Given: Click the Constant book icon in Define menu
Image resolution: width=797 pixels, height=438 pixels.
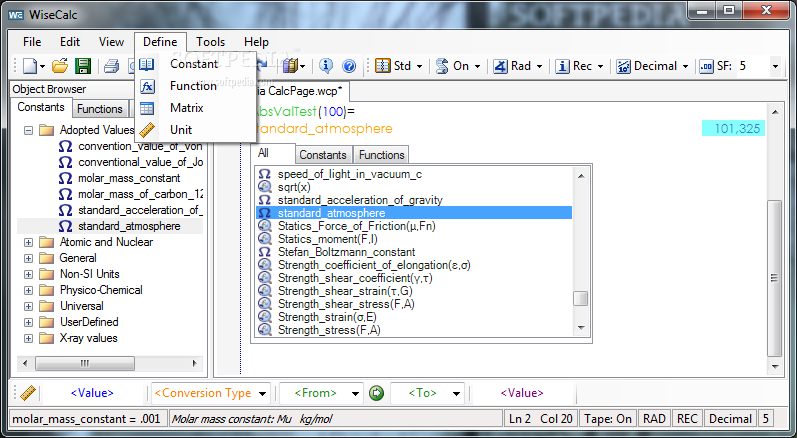Looking at the screenshot, I should 147,64.
